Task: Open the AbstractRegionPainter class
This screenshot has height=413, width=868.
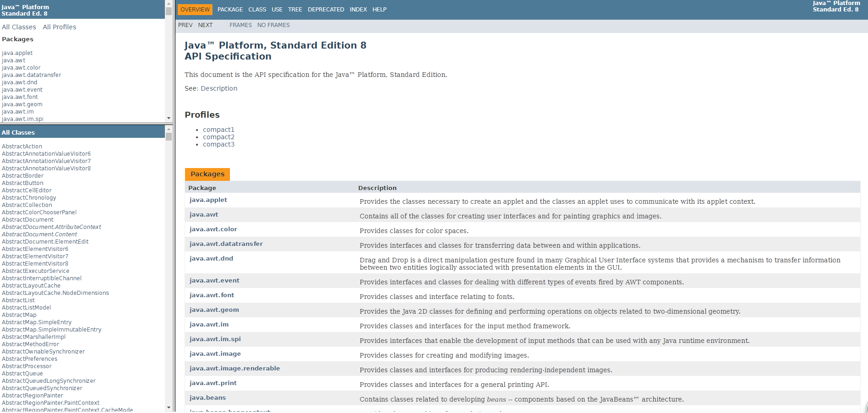Action: tap(33, 396)
